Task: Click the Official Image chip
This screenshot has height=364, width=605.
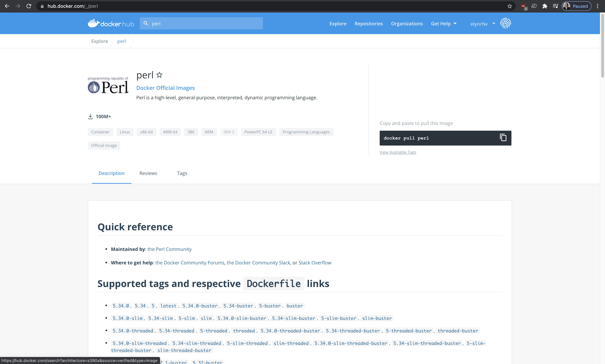Action: pos(104,146)
